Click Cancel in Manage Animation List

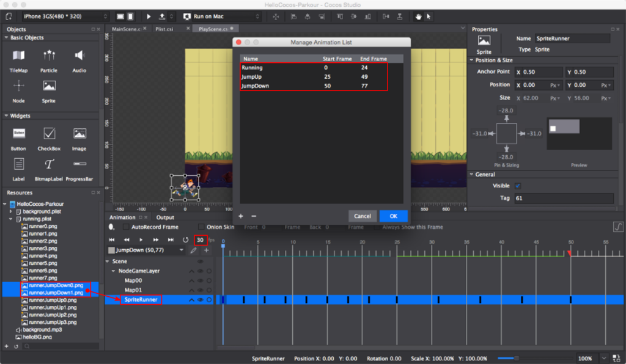(362, 216)
